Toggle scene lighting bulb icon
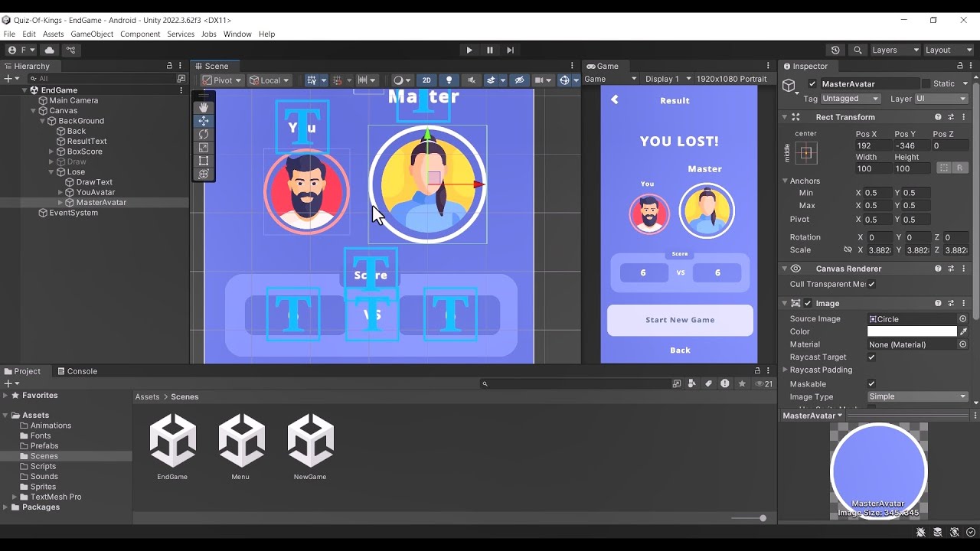This screenshot has width=980, height=551. [449, 80]
